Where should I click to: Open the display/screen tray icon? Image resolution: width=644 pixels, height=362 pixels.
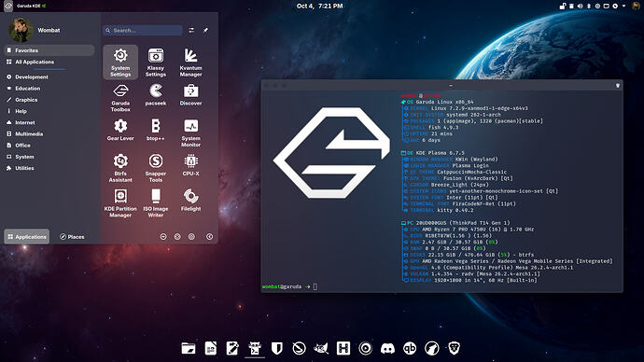tap(607, 7)
